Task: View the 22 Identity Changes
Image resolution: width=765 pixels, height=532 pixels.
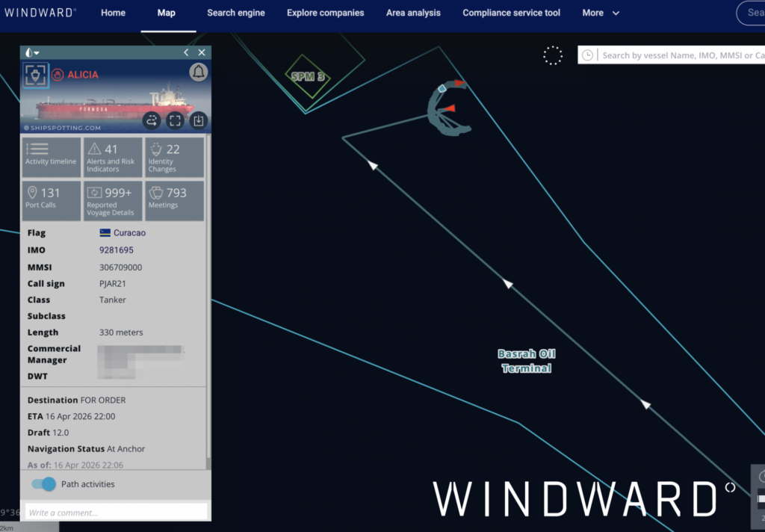Action: pyautogui.click(x=173, y=156)
